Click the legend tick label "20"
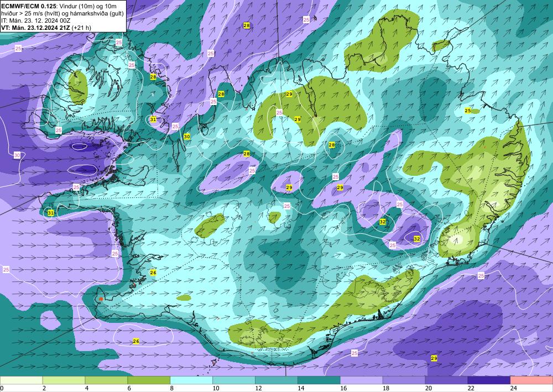The width and height of the screenshot is (553, 392). [x=429, y=388]
